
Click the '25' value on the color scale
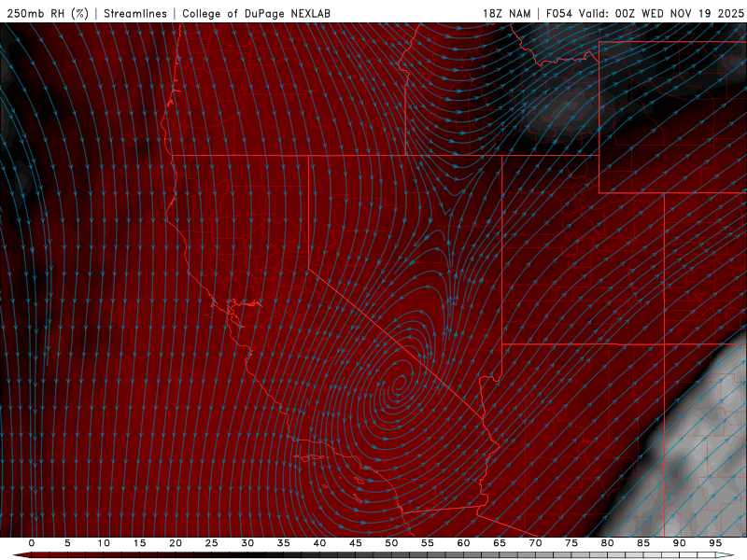click(212, 543)
